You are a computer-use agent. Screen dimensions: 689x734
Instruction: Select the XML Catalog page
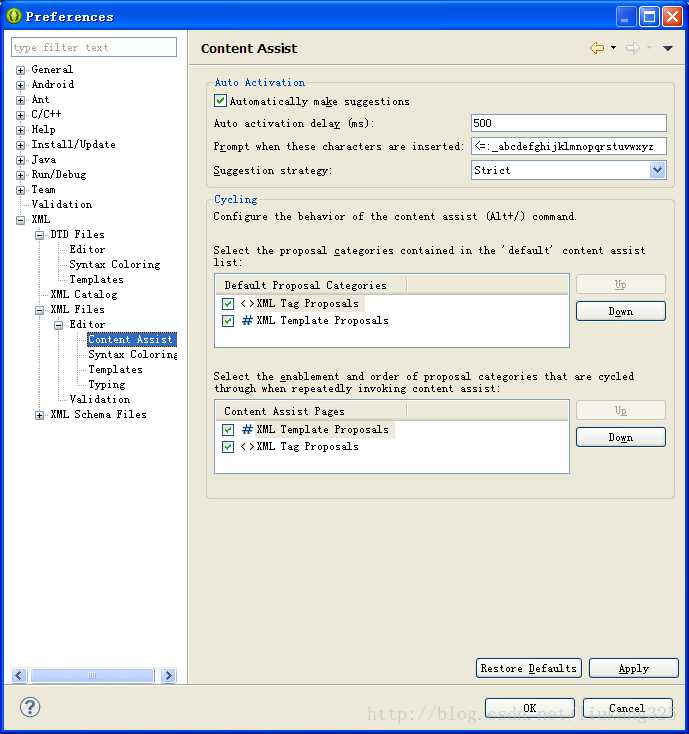(x=84, y=294)
